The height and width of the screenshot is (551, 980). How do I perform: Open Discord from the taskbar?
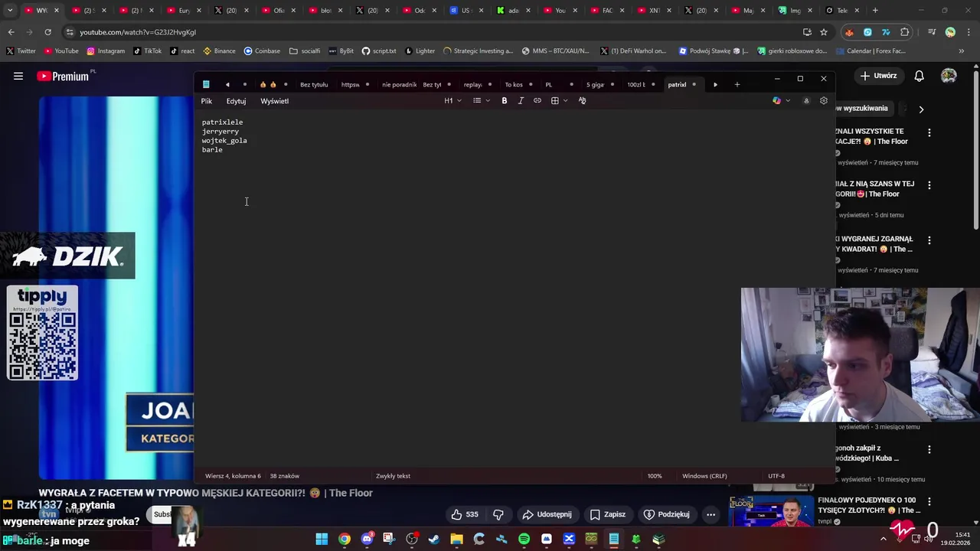(367, 540)
